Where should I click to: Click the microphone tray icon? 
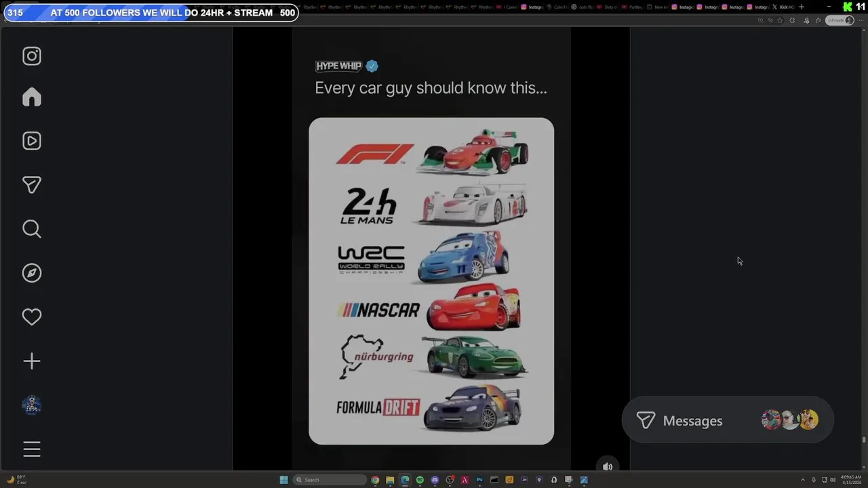coord(814,480)
